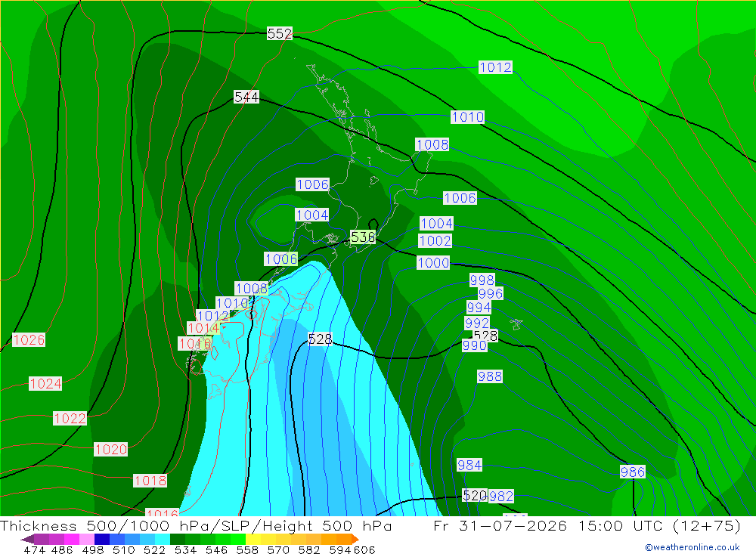
Task: Pick the purple legend swatch above 474
Action: pos(42,539)
